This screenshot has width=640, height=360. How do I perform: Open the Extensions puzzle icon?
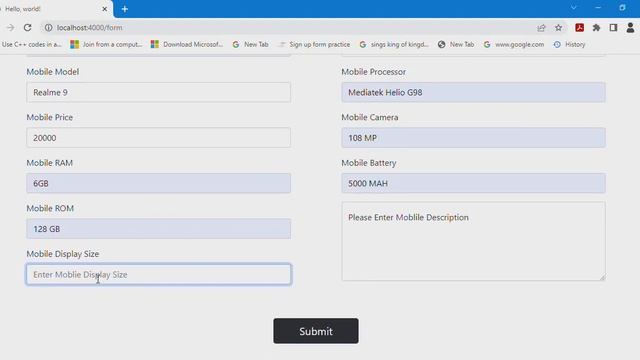[x=596, y=28]
